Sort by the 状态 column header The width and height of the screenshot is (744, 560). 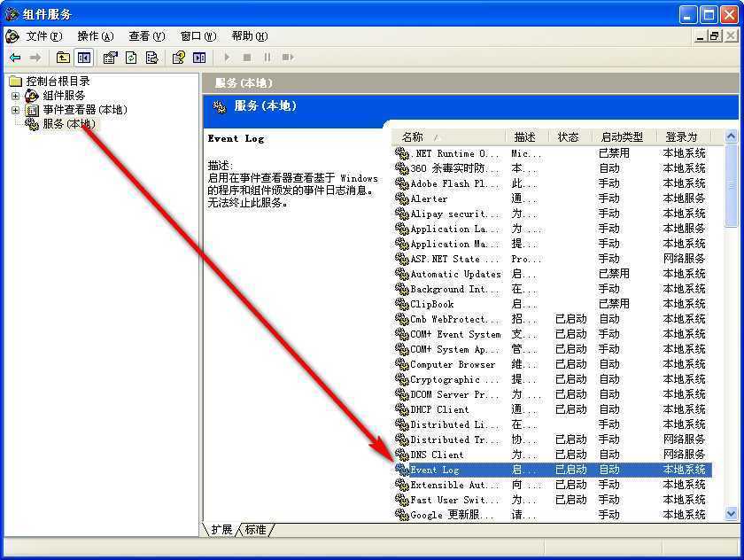tap(570, 137)
